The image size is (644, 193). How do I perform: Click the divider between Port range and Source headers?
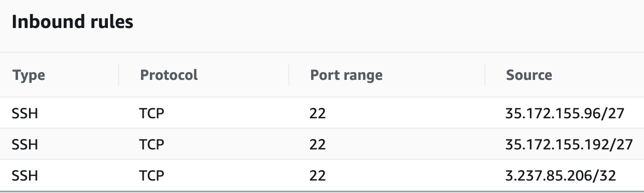pos(485,75)
